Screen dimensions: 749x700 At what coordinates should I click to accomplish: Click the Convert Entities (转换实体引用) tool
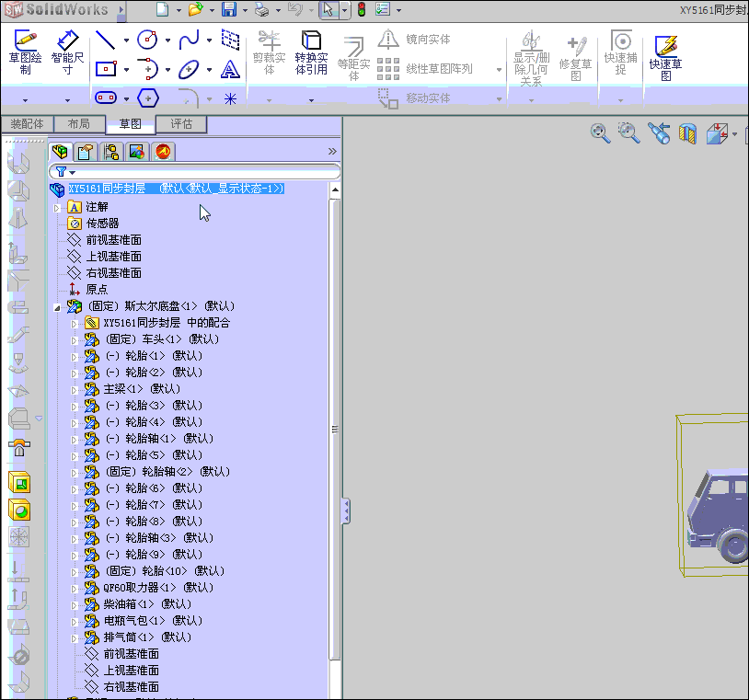coord(311,52)
